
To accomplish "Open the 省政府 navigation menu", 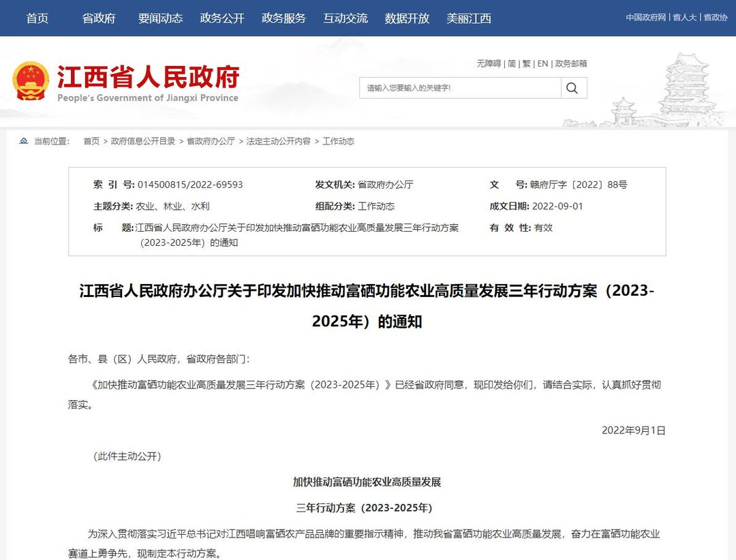I will 98,18.
